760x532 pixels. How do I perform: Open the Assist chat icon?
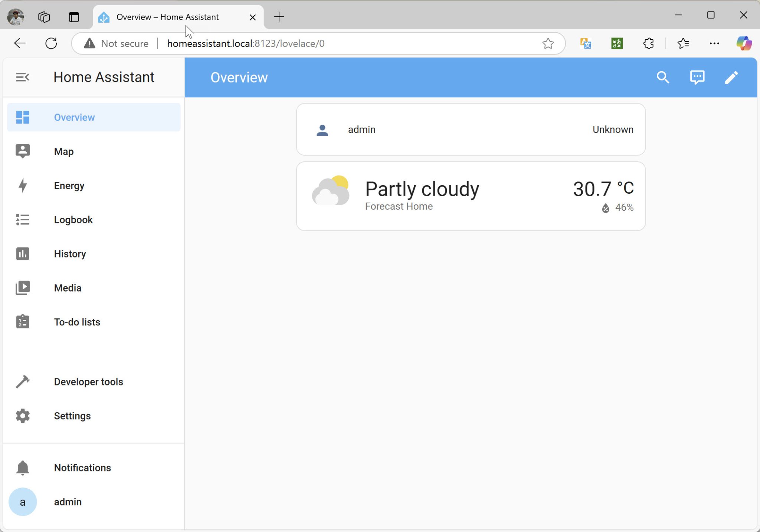pos(697,78)
